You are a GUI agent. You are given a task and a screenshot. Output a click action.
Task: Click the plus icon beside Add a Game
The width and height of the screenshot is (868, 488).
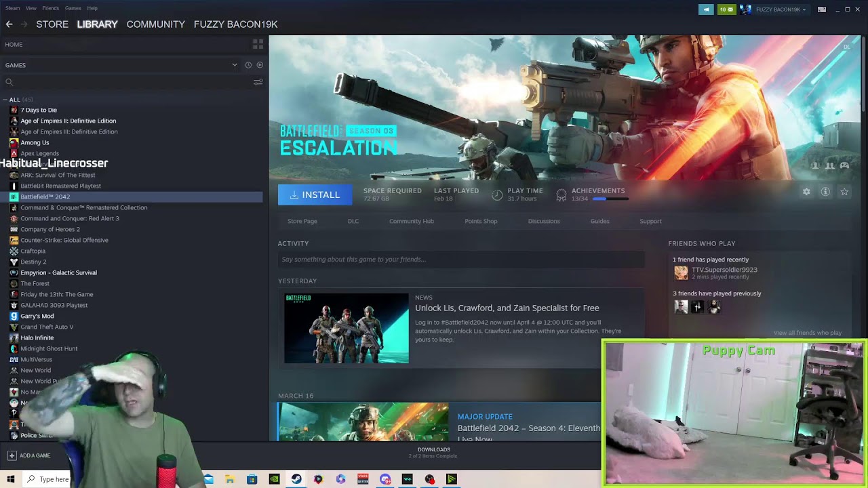(12, 455)
